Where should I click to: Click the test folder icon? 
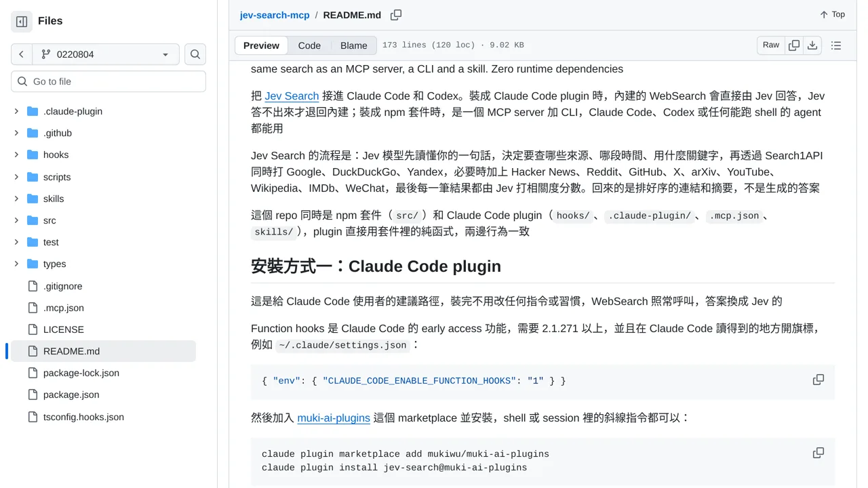[33, 242]
